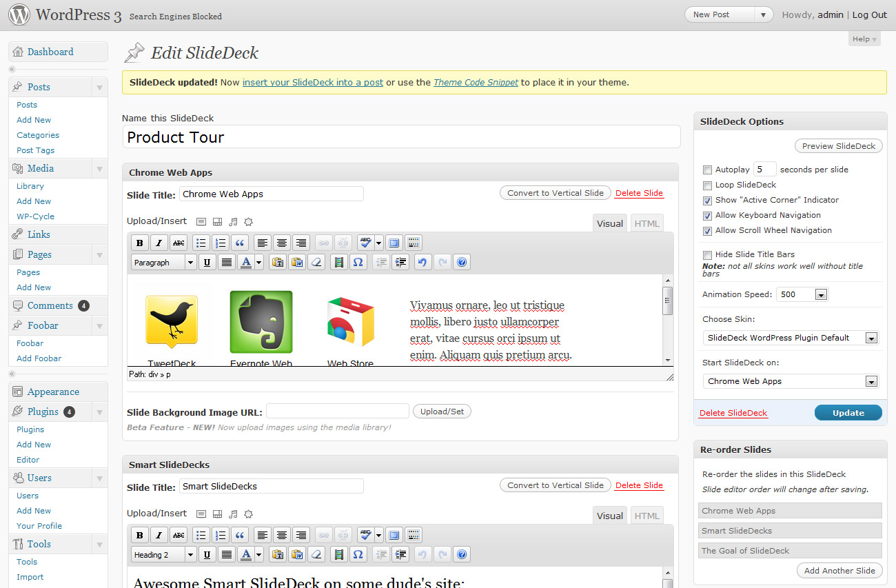Open Dashboard in sidebar
The height and width of the screenshot is (588, 896).
50,52
